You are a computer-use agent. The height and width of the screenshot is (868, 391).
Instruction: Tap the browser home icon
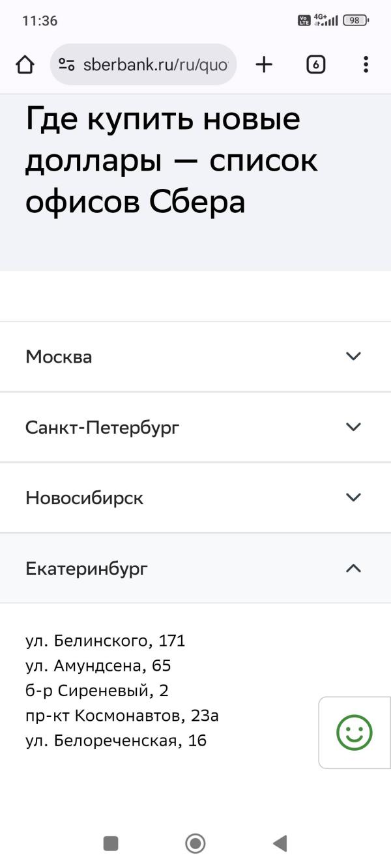tap(25, 64)
